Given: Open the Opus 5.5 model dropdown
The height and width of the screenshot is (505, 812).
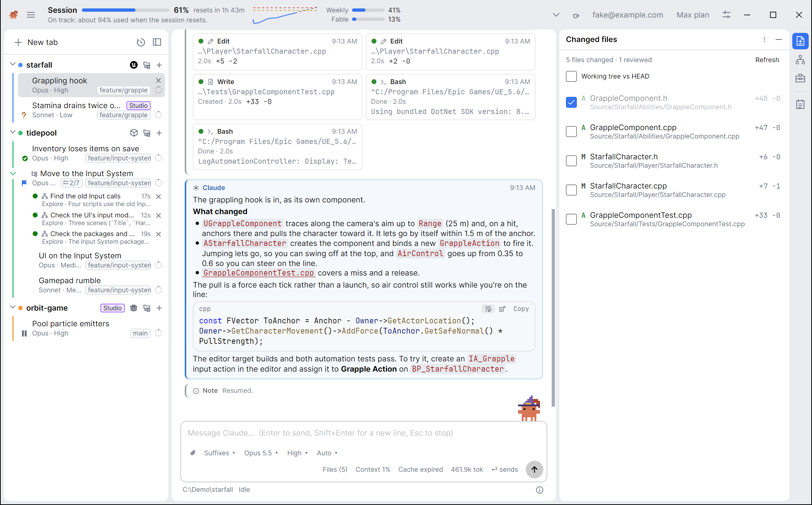Looking at the screenshot, I should [x=261, y=453].
